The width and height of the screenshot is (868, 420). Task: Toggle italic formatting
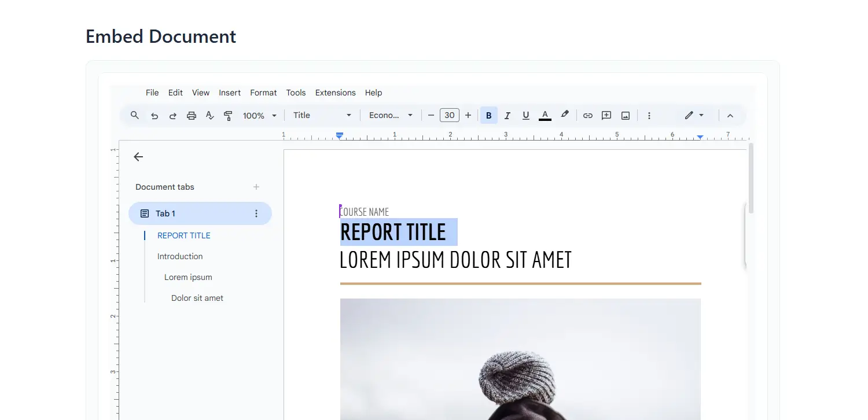pos(507,115)
